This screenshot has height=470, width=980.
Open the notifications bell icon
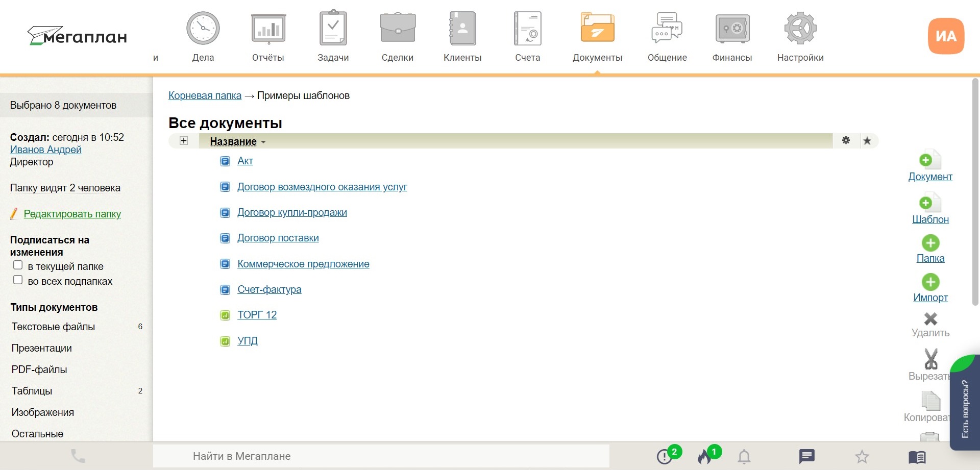pyautogui.click(x=744, y=456)
